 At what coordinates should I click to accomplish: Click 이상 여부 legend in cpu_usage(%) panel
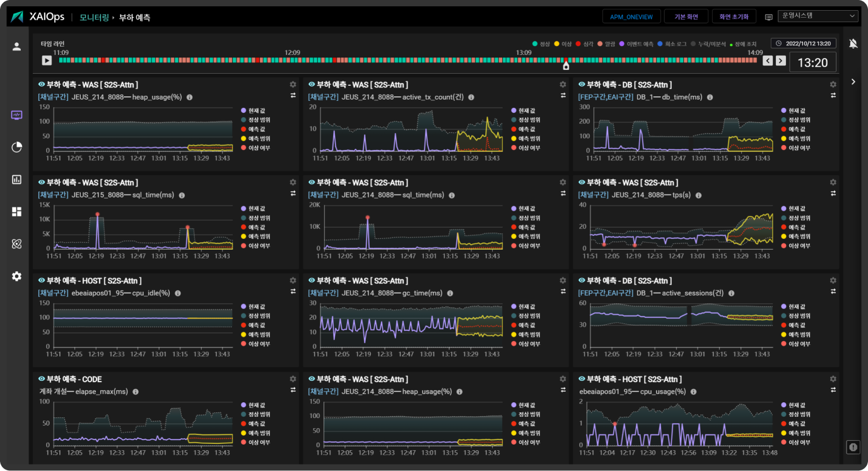796,443
